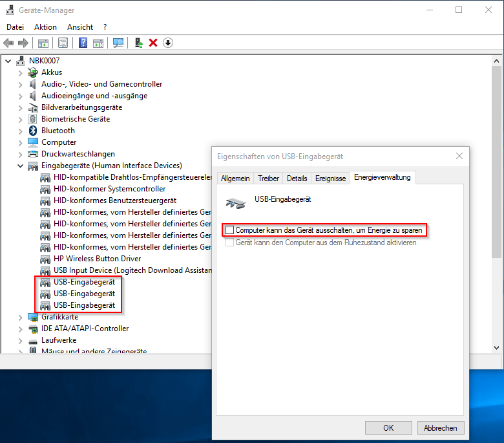Click the disable device down-arrow icon
Viewport: 504px width, 443px height.
coord(168,43)
